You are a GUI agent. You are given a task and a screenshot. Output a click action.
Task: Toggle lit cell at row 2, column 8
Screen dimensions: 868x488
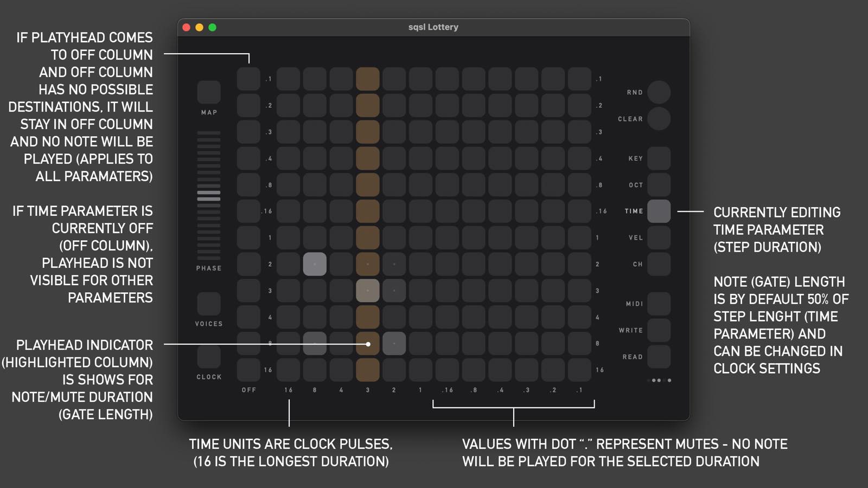point(315,264)
